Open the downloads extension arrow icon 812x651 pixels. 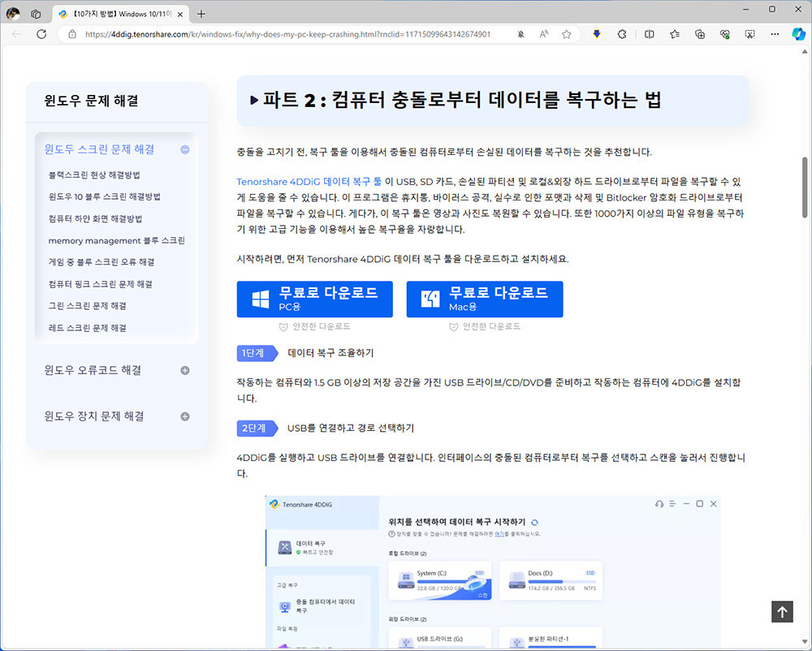597,34
